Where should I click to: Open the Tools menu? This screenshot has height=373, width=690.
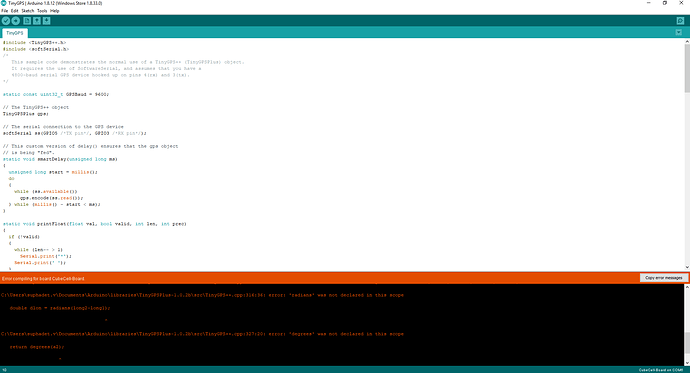coord(42,11)
